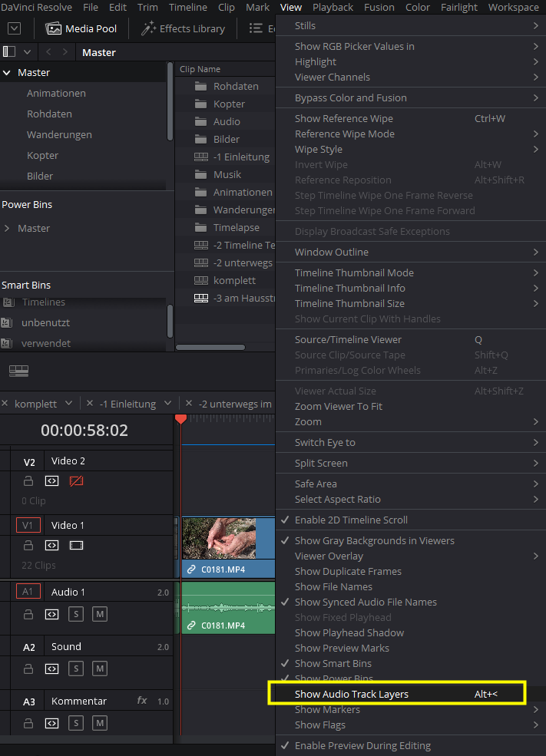Image resolution: width=546 pixels, height=756 pixels.
Task: Expand the Power Bins Master folder
Action: 7,228
